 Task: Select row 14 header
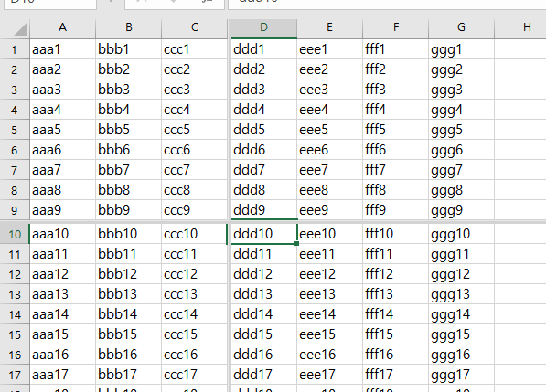(15, 314)
